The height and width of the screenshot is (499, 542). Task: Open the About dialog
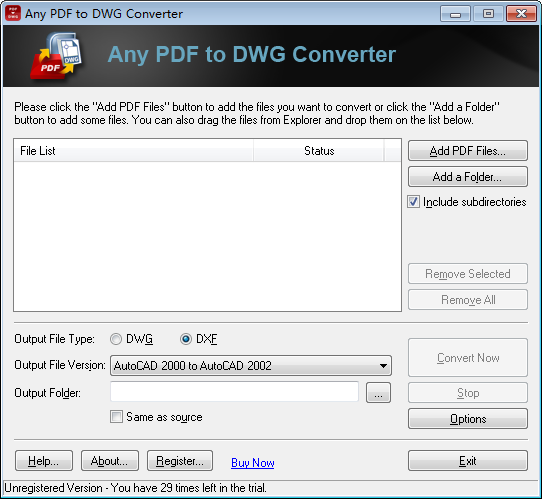pos(110,461)
